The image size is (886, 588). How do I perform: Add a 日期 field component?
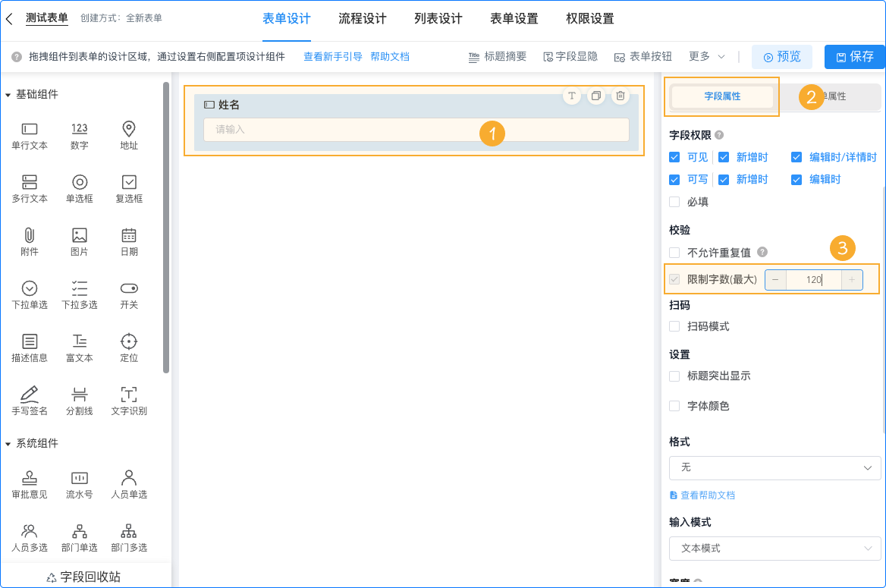[x=129, y=241]
